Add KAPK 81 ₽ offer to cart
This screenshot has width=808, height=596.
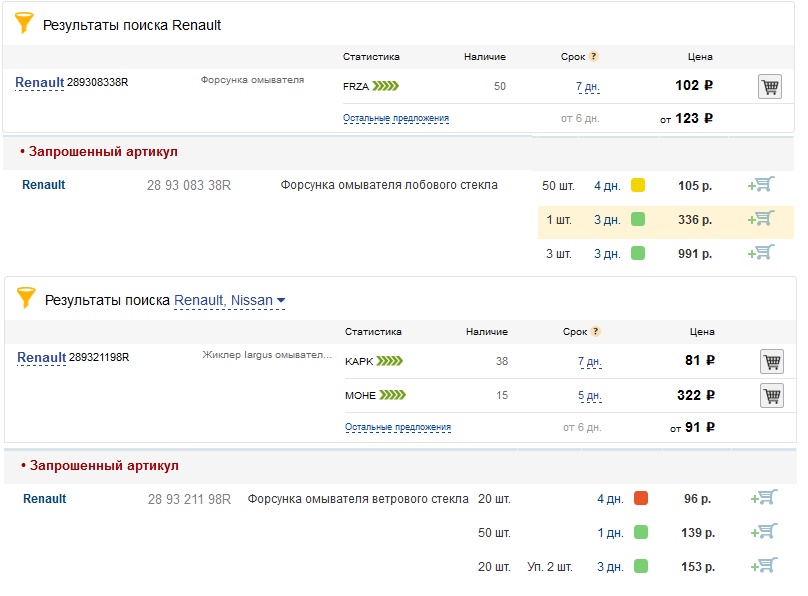[771, 362]
